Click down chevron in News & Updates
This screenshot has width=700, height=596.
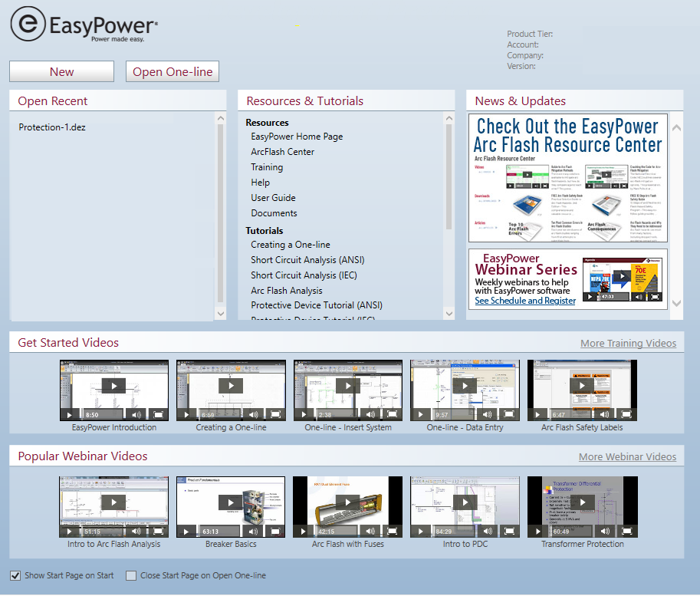[x=676, y=303]
